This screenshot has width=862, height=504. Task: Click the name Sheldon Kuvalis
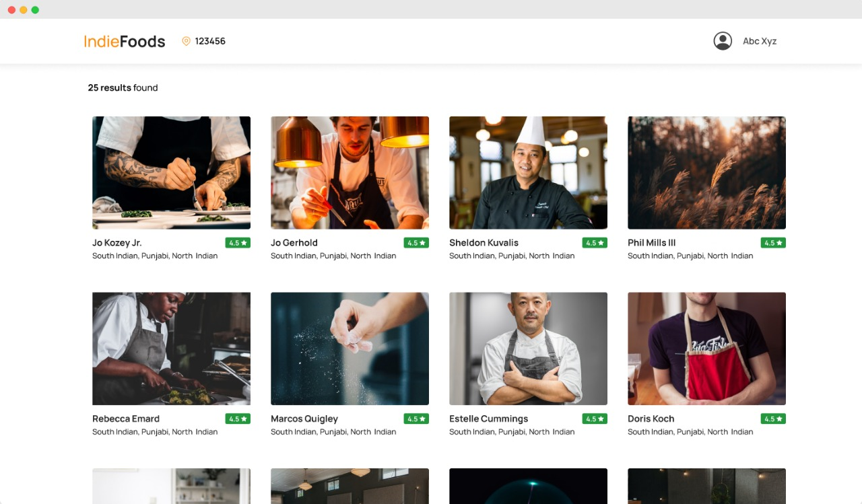click(484, 243)
